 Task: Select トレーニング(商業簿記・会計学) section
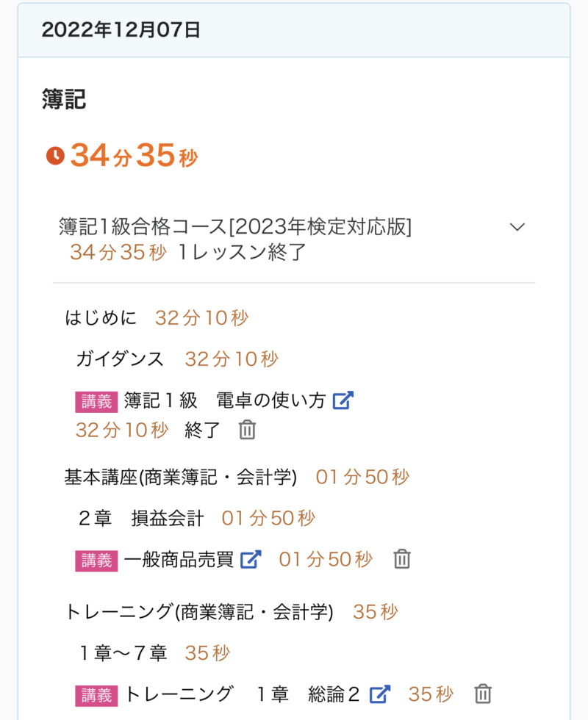click(199, 612)
